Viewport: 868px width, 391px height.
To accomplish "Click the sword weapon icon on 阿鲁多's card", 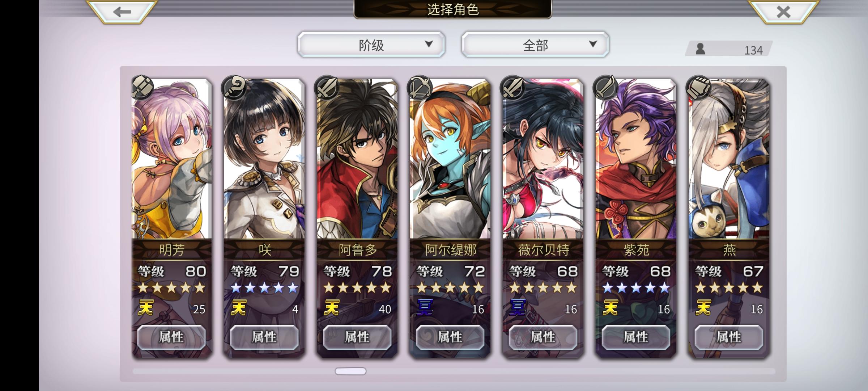I will pyautogui.click(x=327, y=88).
